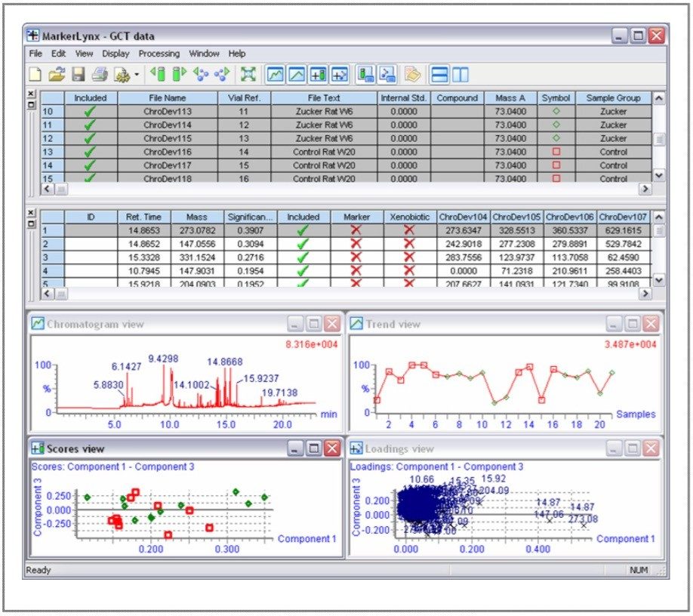Image resolution: width=693 pixels, height=616 pixels.
Task: Toggle the Marker flag on marker row 2
Action: click(355, 242)
